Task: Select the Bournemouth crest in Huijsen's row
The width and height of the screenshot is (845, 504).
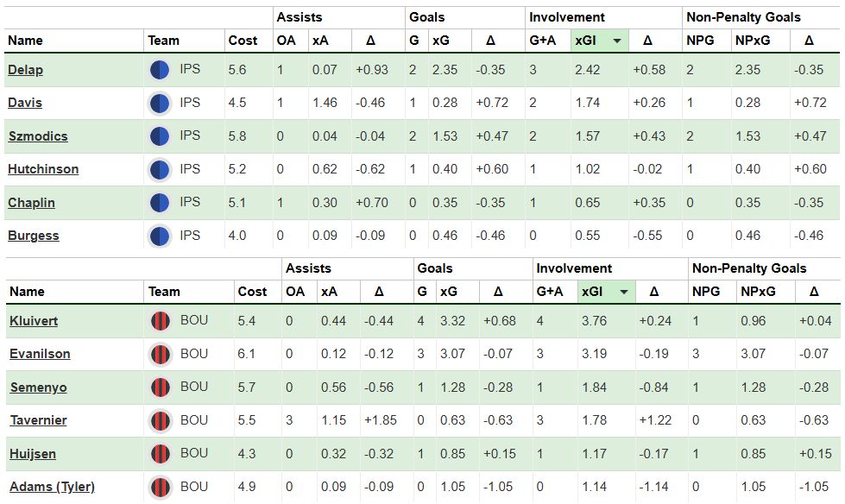Action: point(160,454)
